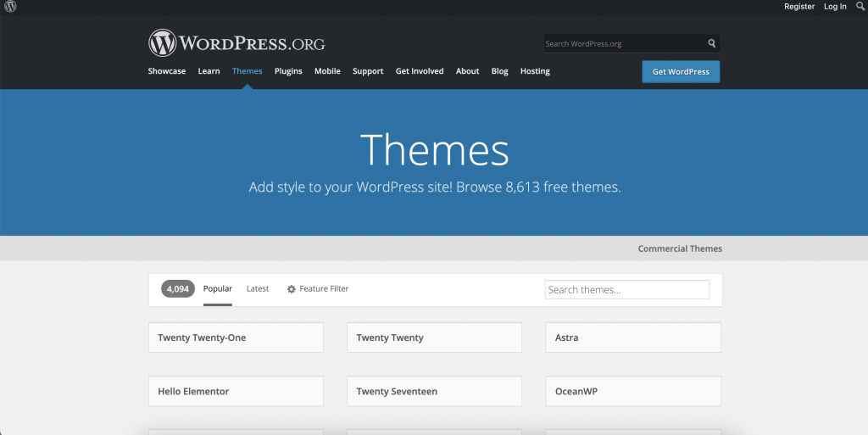The width and height of the screenshot is (868, 435).
Task: Open the Get Involved menu item
Action: click(420, 71)
